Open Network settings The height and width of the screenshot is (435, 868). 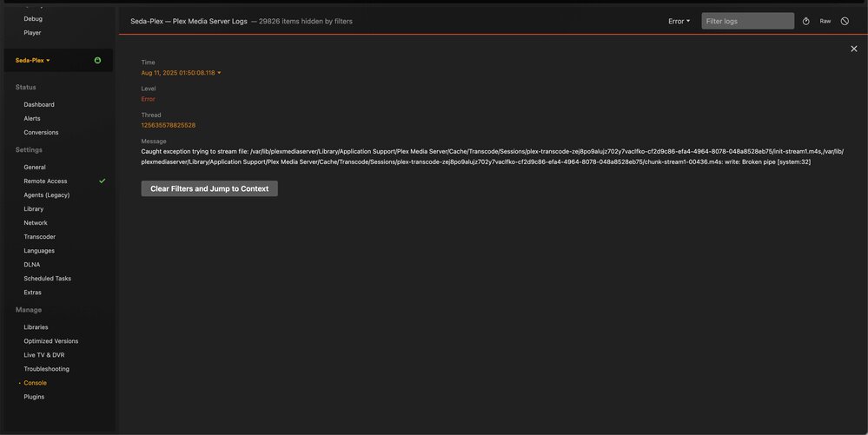36,222
